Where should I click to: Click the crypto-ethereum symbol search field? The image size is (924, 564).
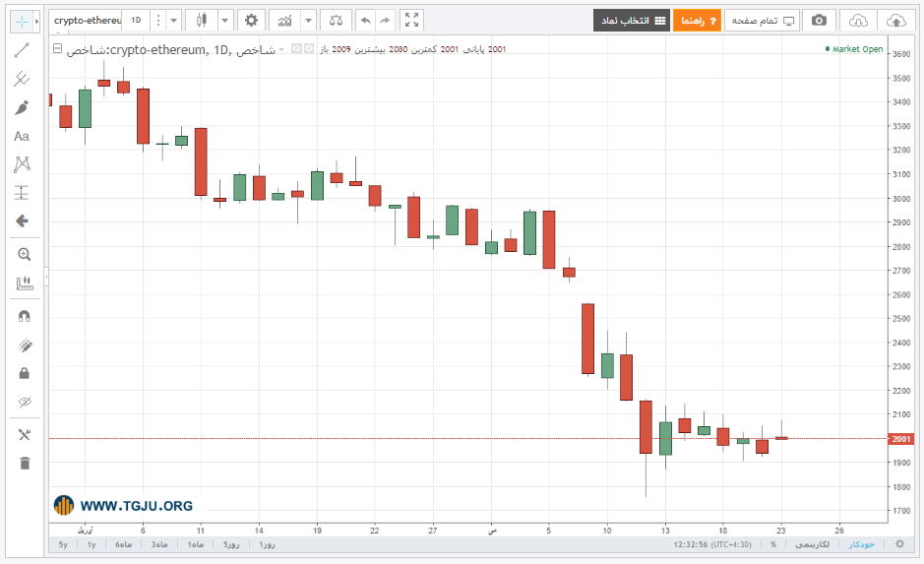(x=86, y=21)
